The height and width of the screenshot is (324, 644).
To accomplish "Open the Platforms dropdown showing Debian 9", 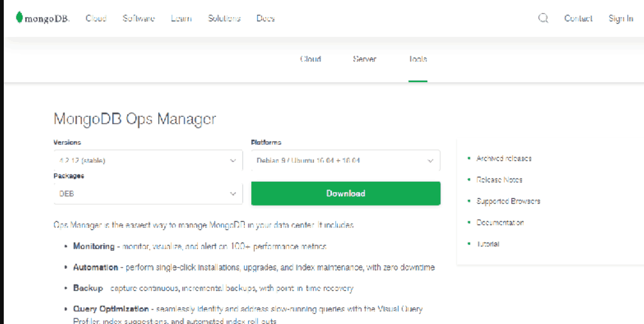I will (345, 160).
